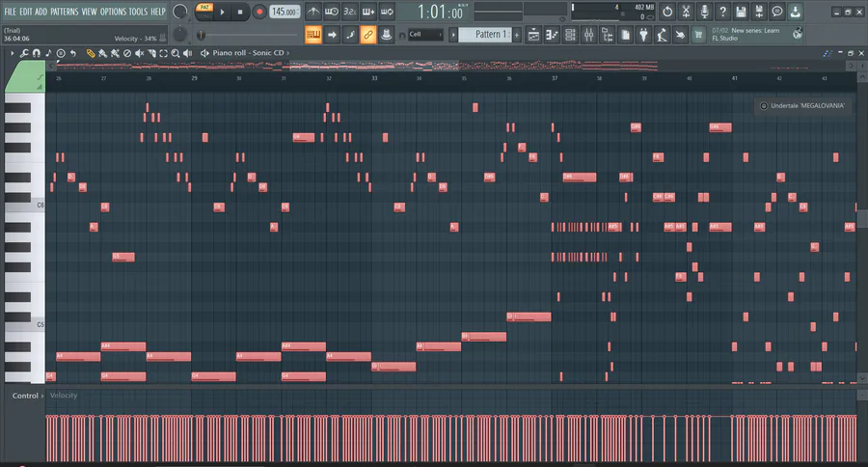The height and width of the screenshot is (467, 868).
Task: Toggle PAT/SONG playback mode
Action: tap(204, 11)
